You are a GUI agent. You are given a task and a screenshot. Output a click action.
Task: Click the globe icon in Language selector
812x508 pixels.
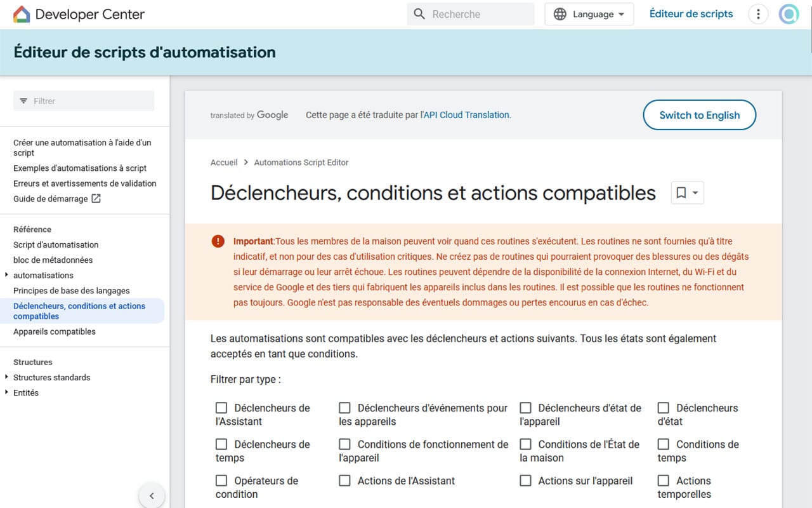click(x=560, y=14)
